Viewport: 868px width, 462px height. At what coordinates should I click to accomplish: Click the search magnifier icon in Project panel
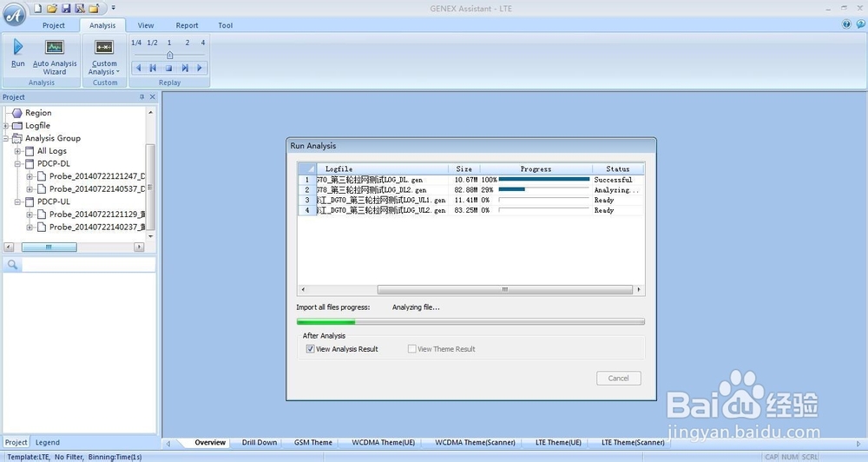12,266
